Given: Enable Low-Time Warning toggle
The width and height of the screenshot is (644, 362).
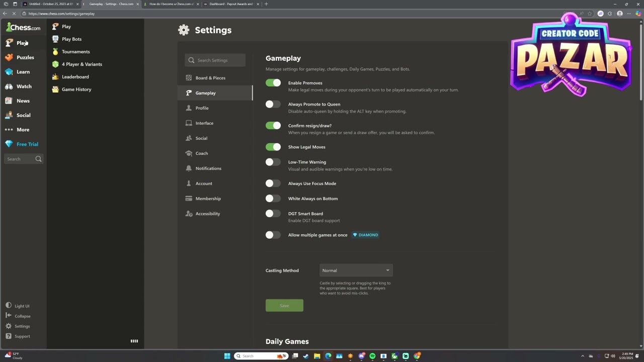Looking at the screenshot, I should tap(273, 162).
